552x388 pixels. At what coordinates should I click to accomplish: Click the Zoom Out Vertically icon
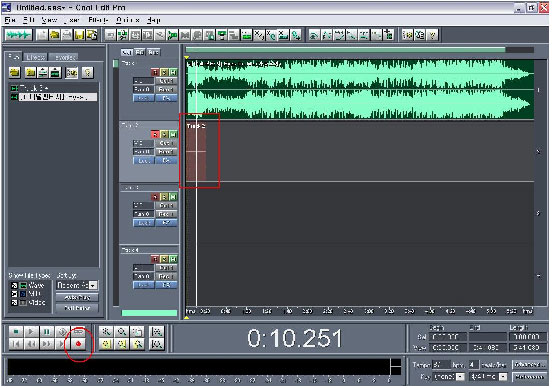157,344
